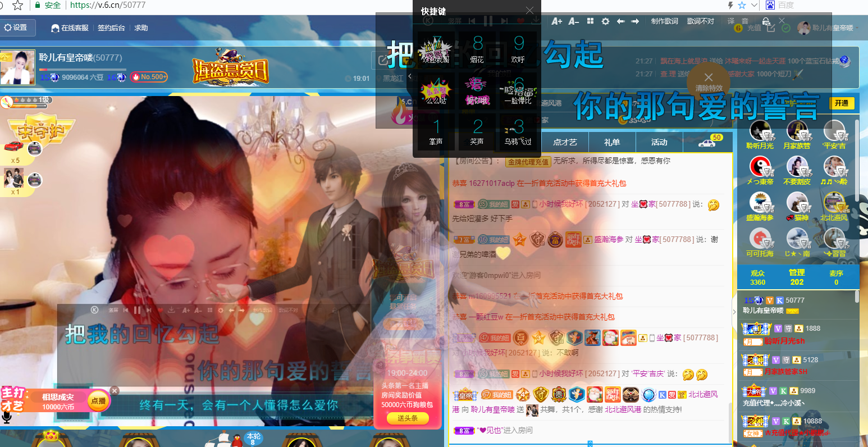Image resolution: width=868 pixels, height=447 pixels.
Task: Click 送头条 button
Action: point(408,418)
